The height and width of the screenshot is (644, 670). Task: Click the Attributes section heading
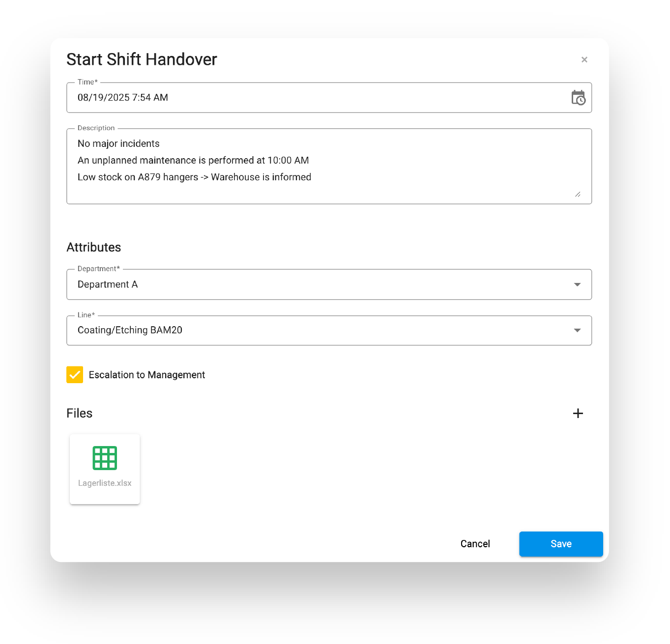[x=93, y=247]
